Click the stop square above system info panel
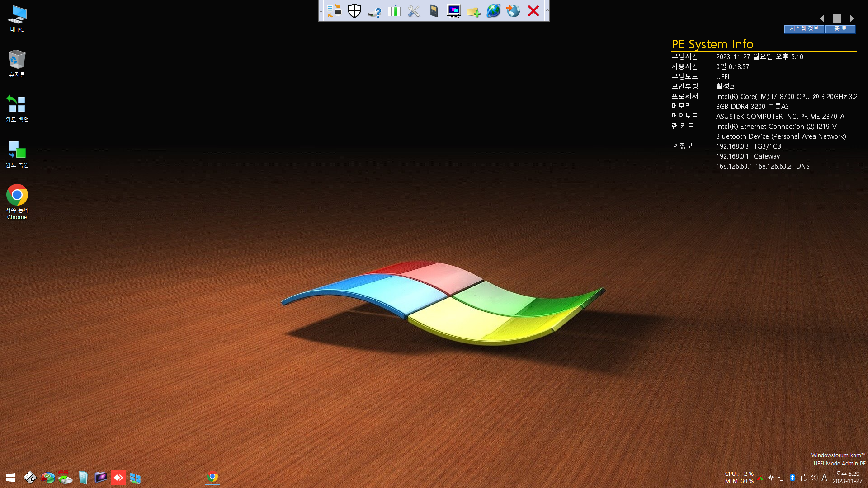Image resolution: width=868 pixels, height=488 pixels. point(837,19)
